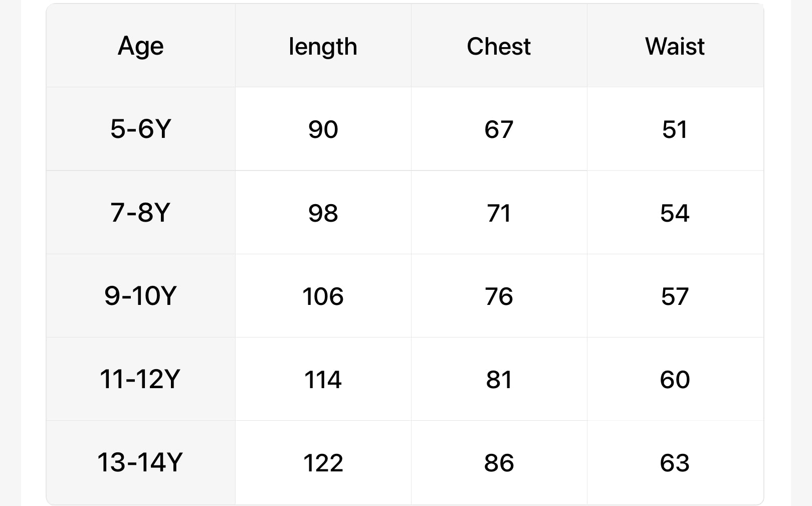Viewport: 812px width, 506px height.
Task: Click the length column header
Action: (323, 47)
